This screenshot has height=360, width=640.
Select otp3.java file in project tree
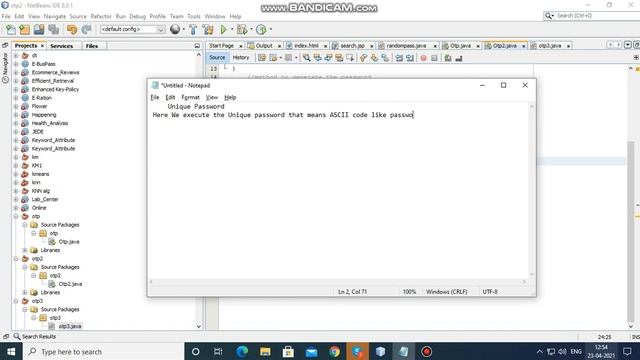70,326
